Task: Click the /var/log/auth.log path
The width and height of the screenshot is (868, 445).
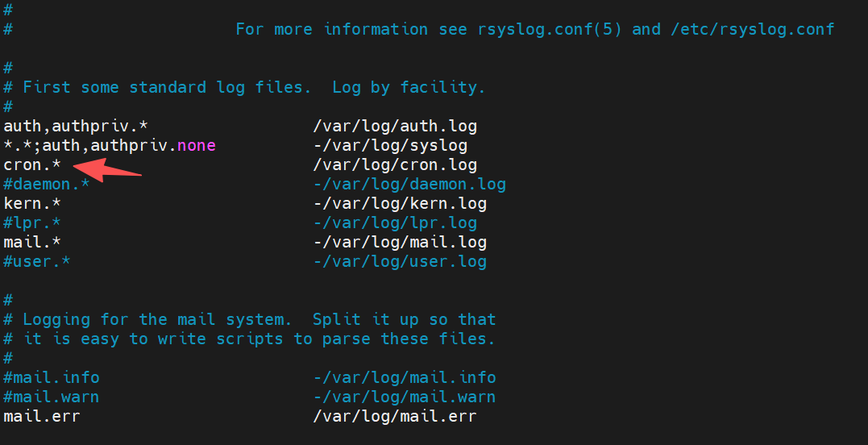Action: pyautogui.click(x=395, y=127)
